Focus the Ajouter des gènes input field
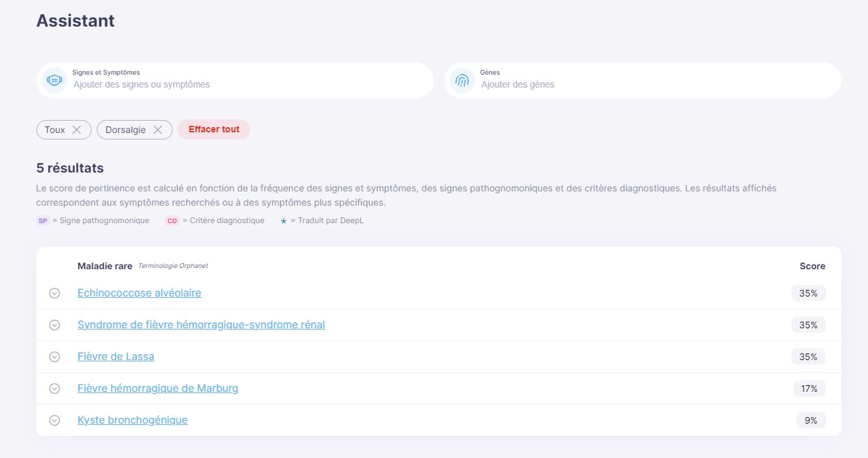This screenshot has width=868, height=458. coord(657,84)
